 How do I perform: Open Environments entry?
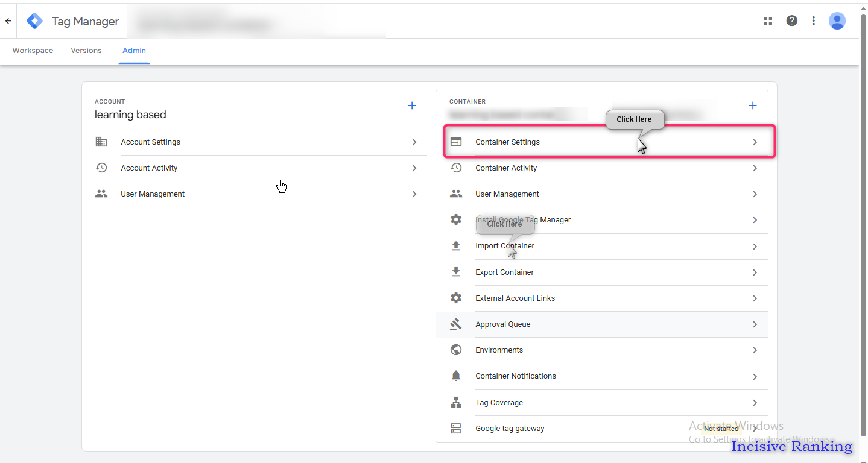[x=499, y=350]
